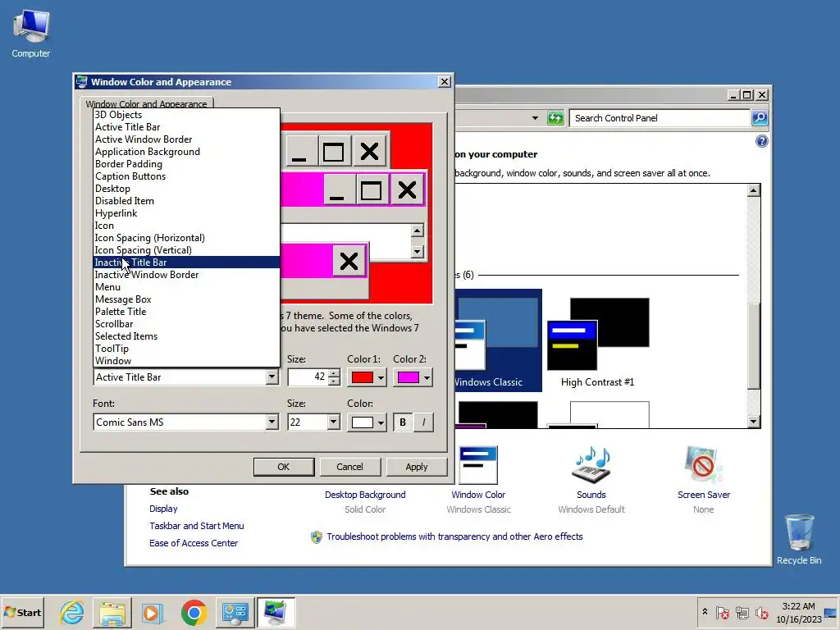Click the network tray icon
The image size is (840, 630).
[x=742, y=612]
